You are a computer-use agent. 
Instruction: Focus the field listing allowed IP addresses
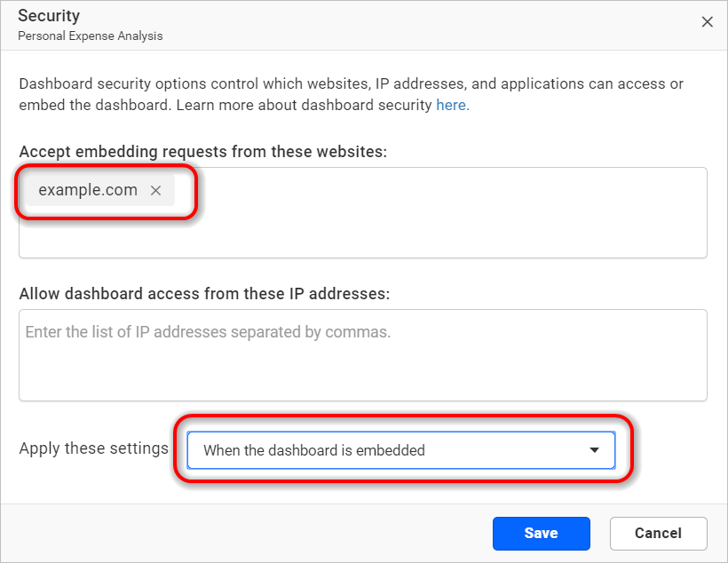click(363, 355)
